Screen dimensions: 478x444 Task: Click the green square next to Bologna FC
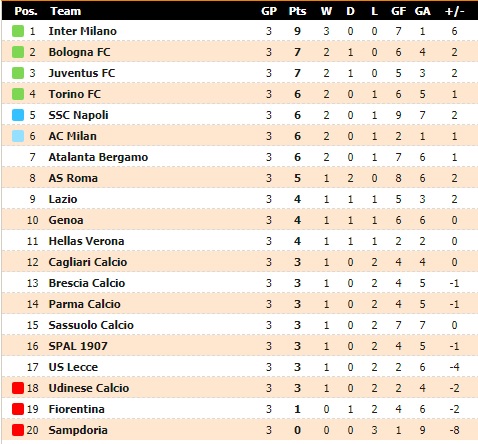[x=18, y=52]
